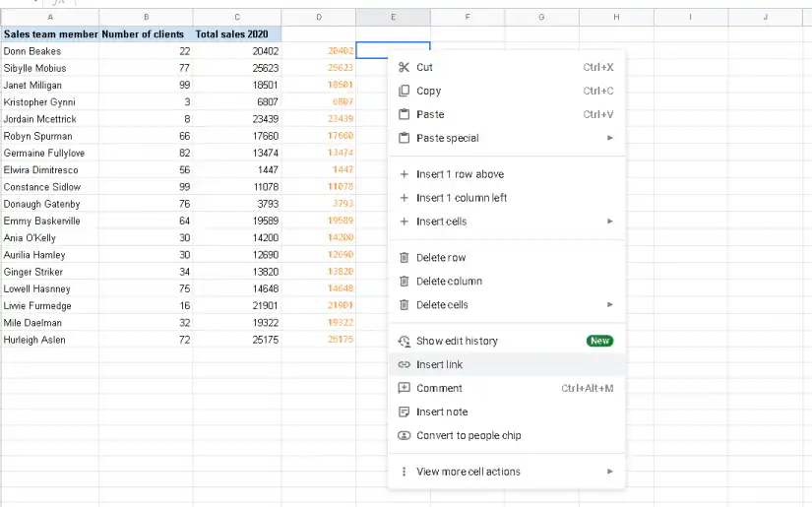Click the trash icon beside Delete column
The width and height of the screenshot is (812, 507).
[404, 282]
